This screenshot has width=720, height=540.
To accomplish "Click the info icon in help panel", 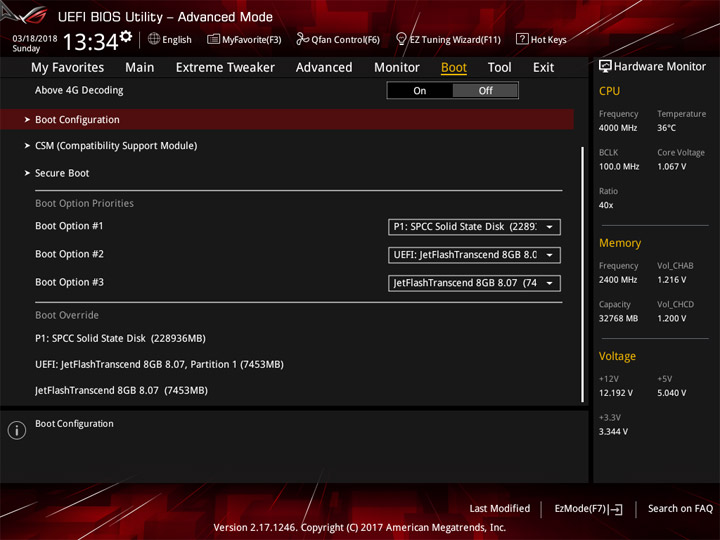I will pos(17,430).
